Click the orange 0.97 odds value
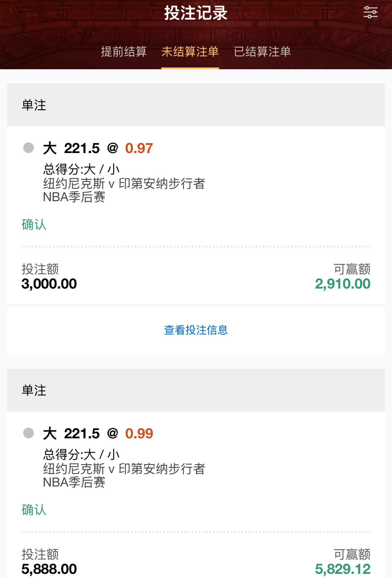 tap(139, 148)
